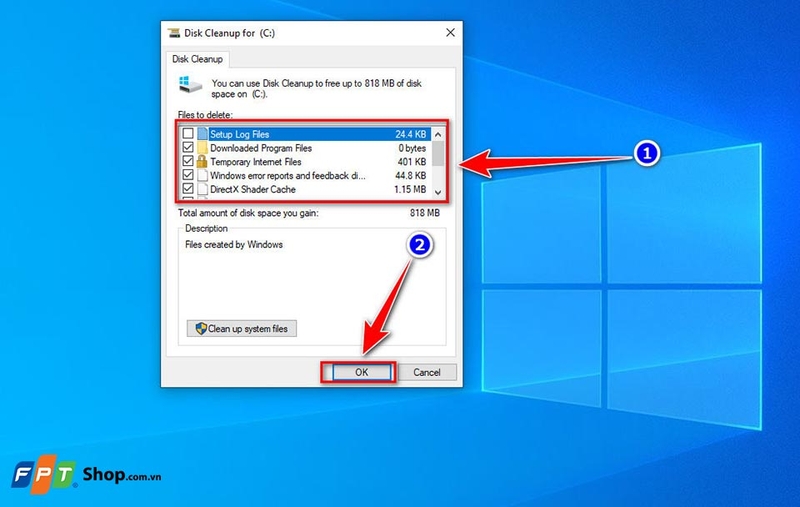800x507 pixels.
Task: Select the DirectX Shader Cache entry
Action: click(x=253, y=189)
